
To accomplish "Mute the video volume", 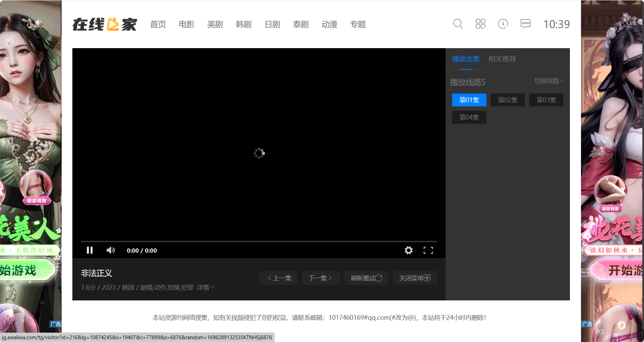I will [110, 250].
